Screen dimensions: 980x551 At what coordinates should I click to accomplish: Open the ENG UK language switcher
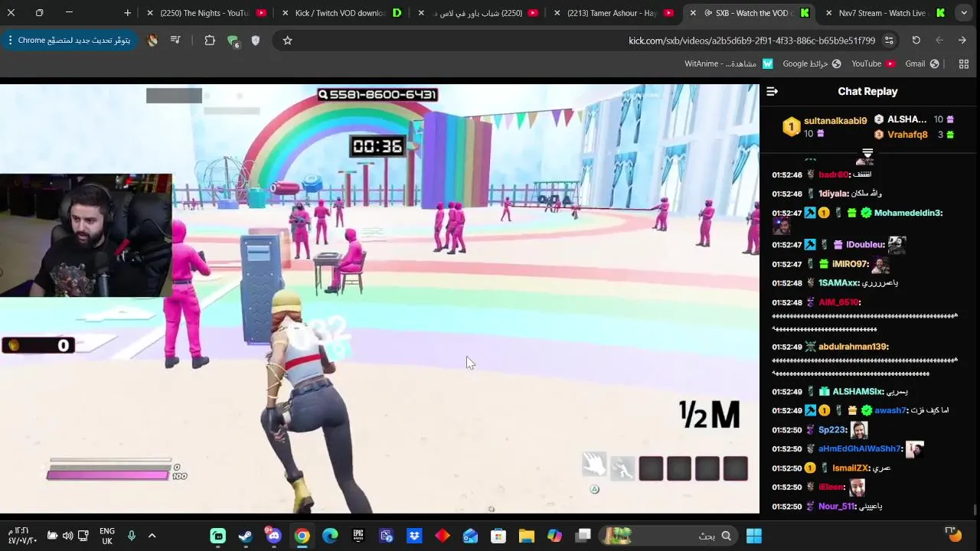(107, 536)
